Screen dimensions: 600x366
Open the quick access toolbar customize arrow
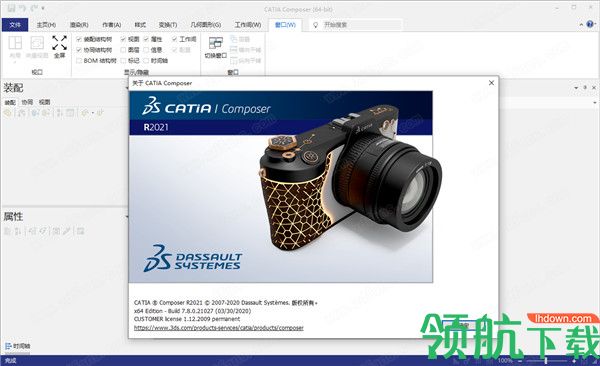pyautogui.click(x=43, y=8)
